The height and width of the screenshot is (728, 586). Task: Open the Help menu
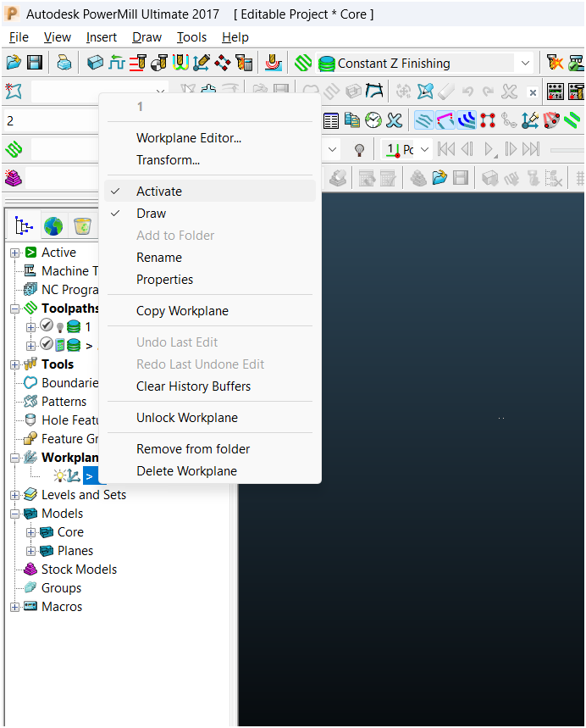pyautogui.click(x=235, y=37)
